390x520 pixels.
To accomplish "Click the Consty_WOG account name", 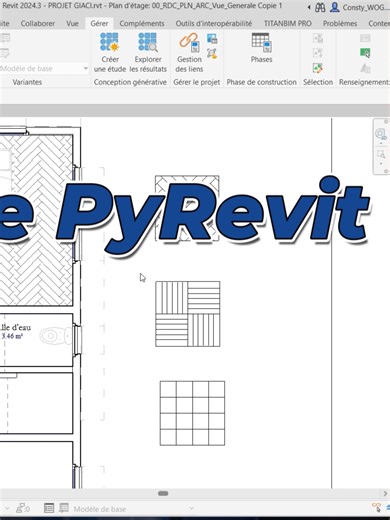I will point(365,7).
